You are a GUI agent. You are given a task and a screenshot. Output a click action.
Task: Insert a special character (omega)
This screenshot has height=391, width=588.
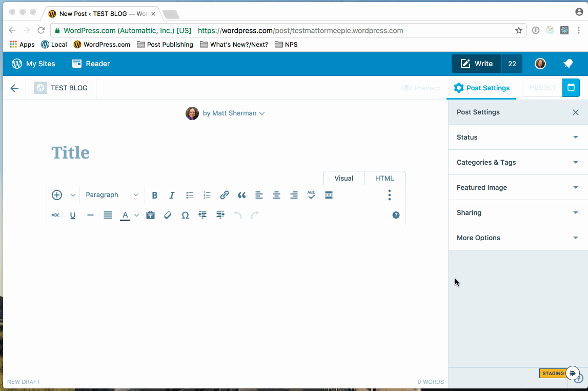pyautogui.click(x=185, y=215)
